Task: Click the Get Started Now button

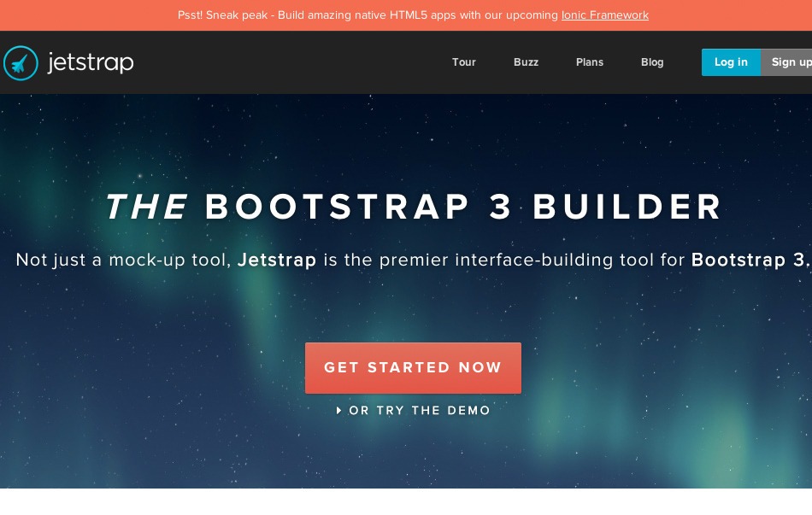Action: point(413,368)
